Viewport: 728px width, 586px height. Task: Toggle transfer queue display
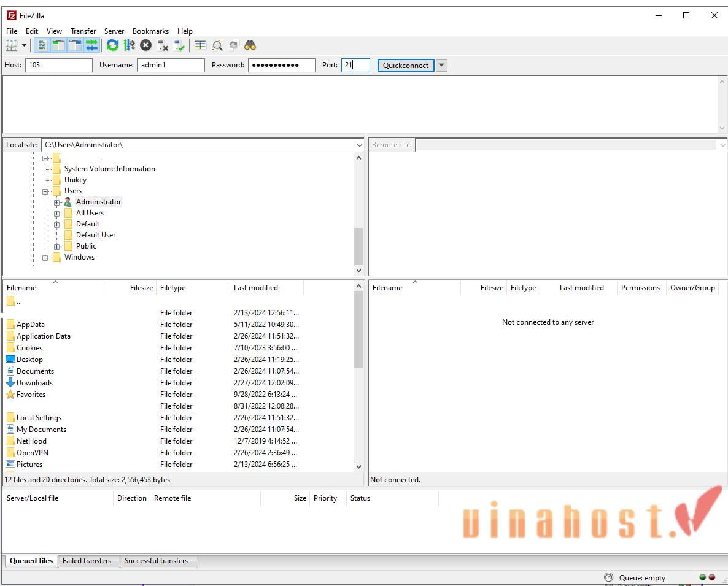point(92,45)
